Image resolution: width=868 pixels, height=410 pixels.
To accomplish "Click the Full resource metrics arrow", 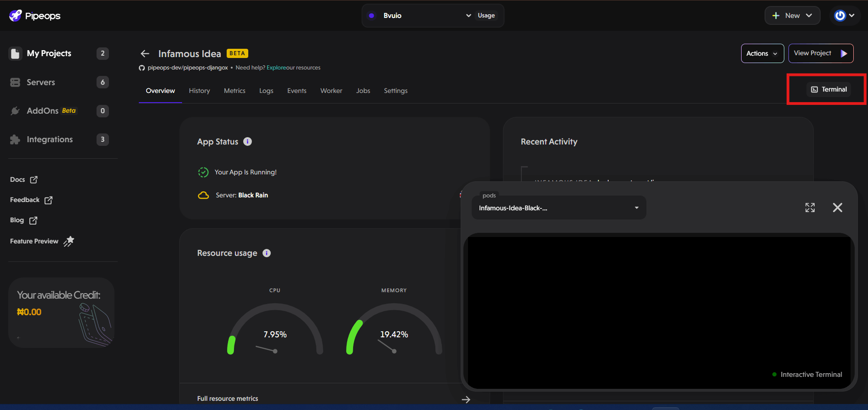I will (466, 399).
